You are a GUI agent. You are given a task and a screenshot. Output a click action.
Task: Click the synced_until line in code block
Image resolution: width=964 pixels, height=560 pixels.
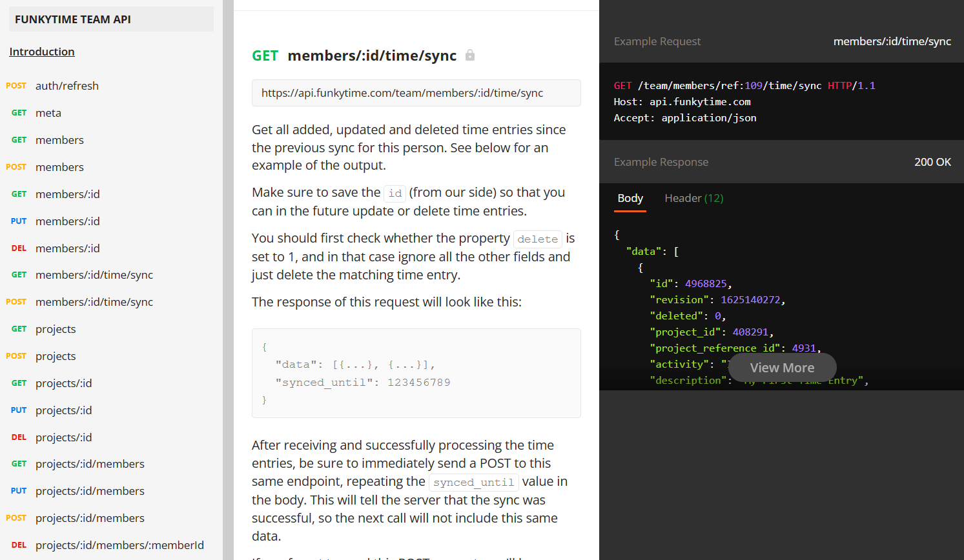point(363,383)
